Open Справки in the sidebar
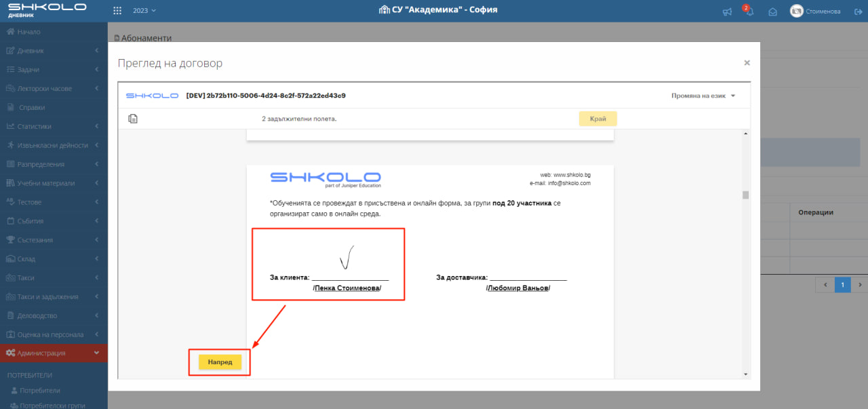Screen dimensions: 868x409 pos(32,107)
